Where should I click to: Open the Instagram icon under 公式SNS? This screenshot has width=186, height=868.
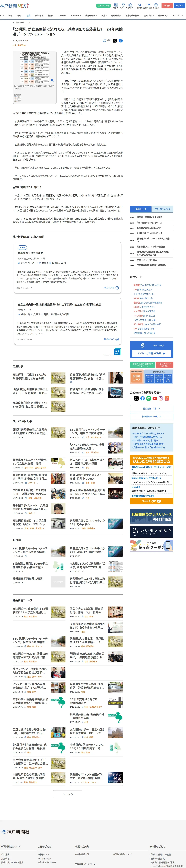coord(161,398)
